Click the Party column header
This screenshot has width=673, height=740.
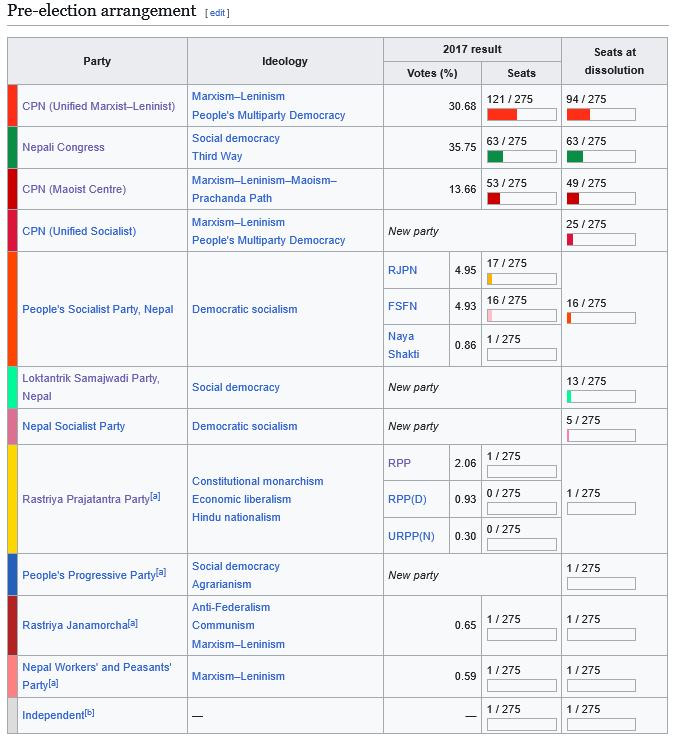97,61
